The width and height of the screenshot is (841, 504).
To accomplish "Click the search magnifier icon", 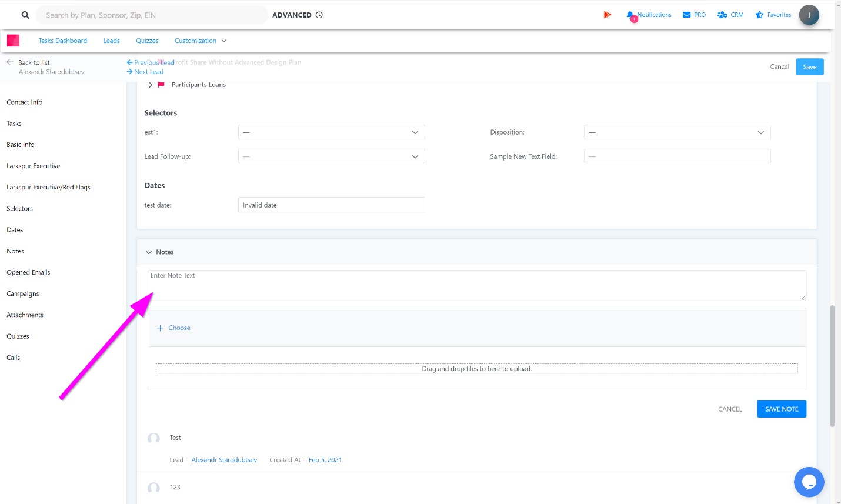I will [x=25, y=15].
